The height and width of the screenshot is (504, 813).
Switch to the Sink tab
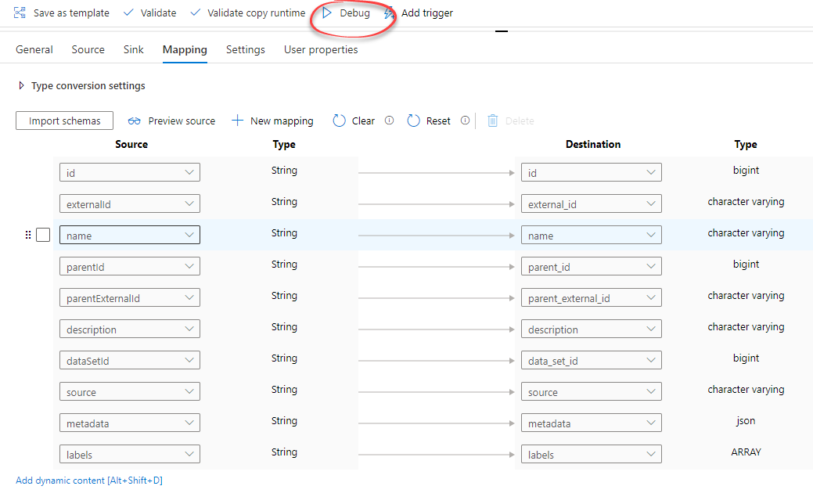click(133, 49)
